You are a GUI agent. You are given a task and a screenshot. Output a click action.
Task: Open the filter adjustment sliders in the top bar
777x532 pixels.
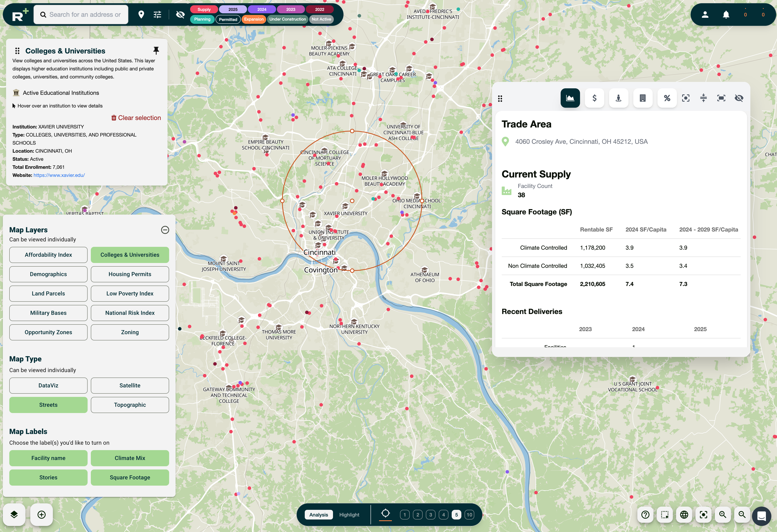pos(157,14)
